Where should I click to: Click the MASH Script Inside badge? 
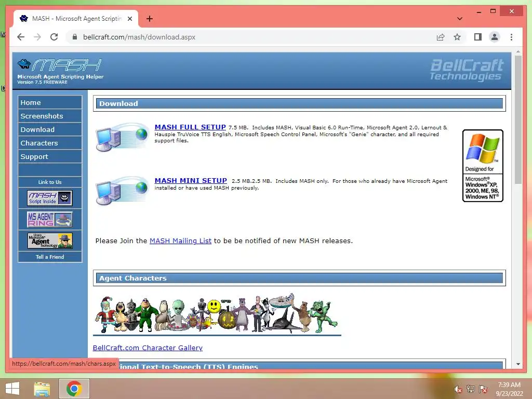(49, 198)
